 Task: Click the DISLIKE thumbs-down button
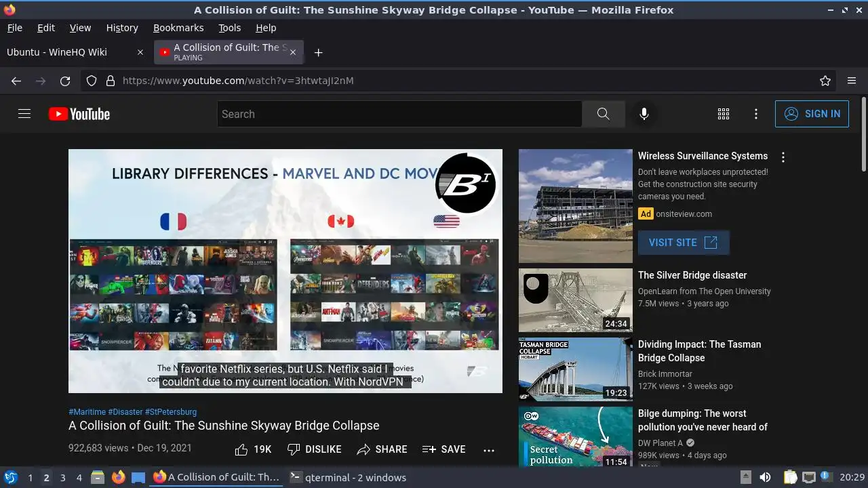[314, 449]
